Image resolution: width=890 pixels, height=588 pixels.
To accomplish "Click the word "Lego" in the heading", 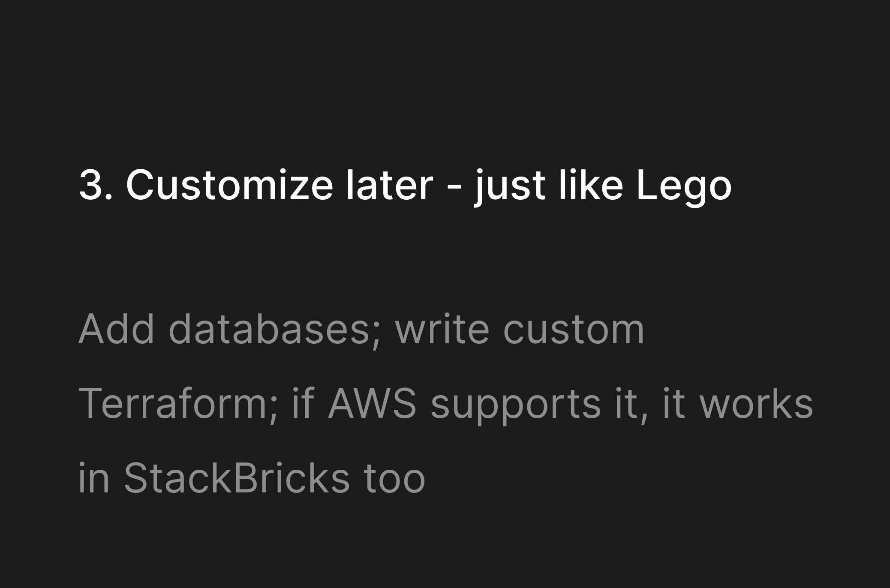I will 684,188.
